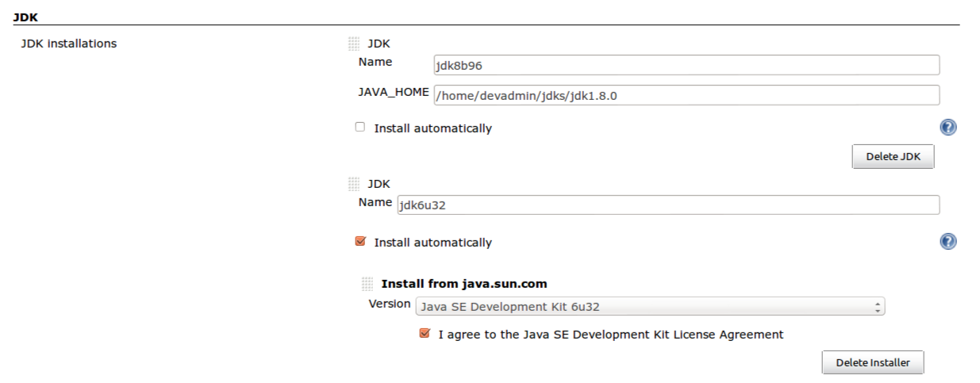The height and width of the screenshot is (383, 980).
Task: Click the JDK installations label
Action: coord(69,44)
